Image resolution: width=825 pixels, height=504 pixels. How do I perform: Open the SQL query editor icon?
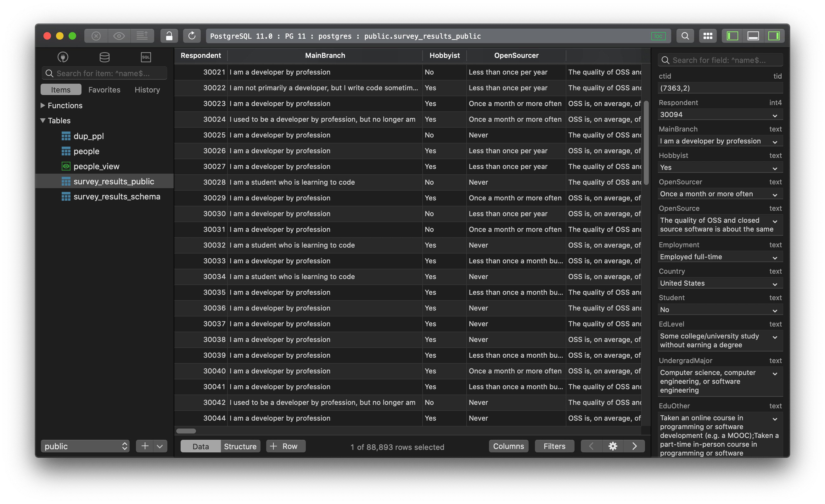[x=146, y=57]
